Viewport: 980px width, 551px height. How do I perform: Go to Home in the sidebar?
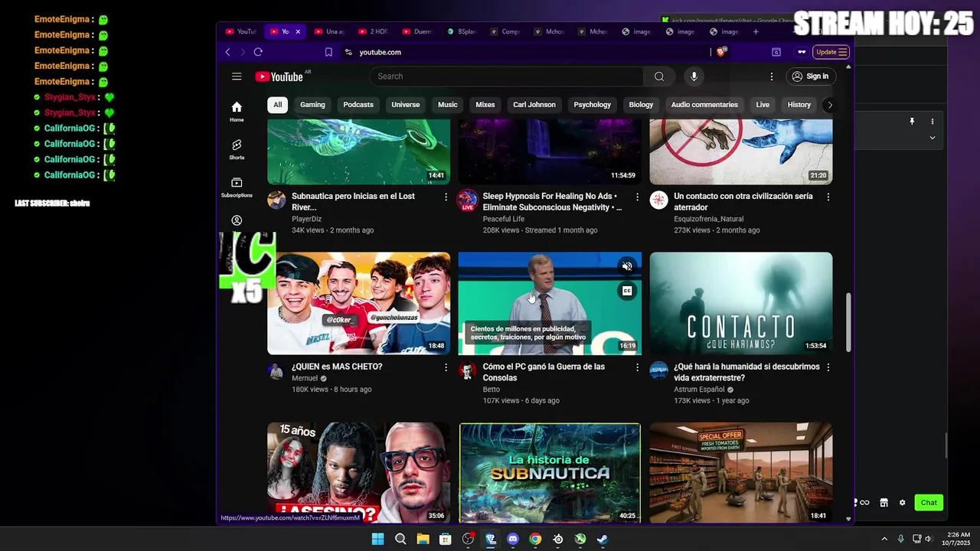pyautogui.click(x=237, y=112)
